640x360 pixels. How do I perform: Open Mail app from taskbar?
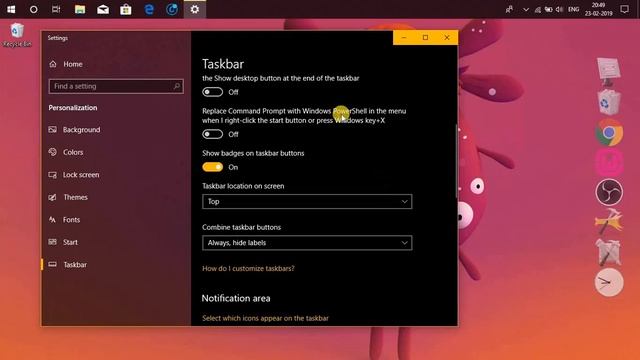103,9
